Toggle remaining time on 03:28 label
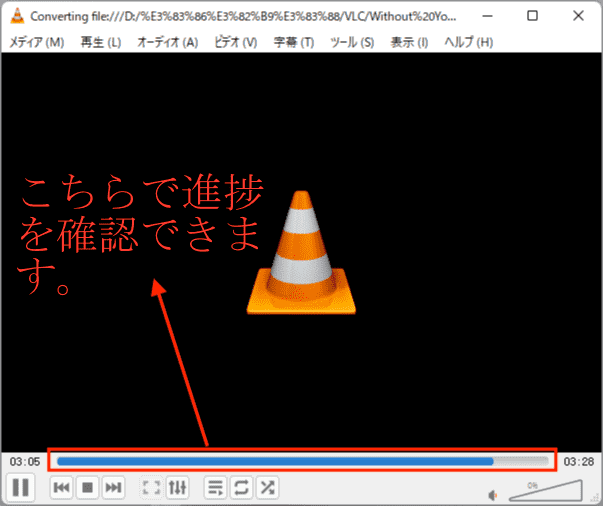 pos(579,461)
